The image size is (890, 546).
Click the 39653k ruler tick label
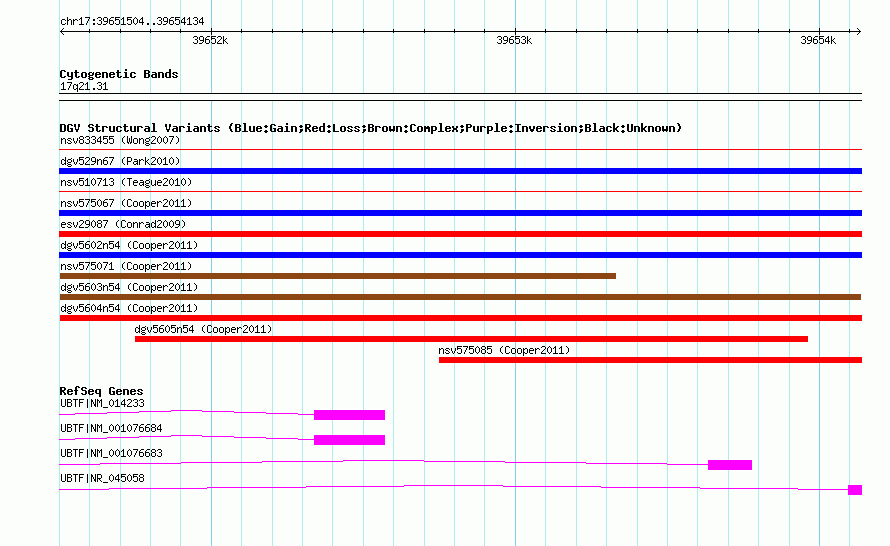click(514, 40)
